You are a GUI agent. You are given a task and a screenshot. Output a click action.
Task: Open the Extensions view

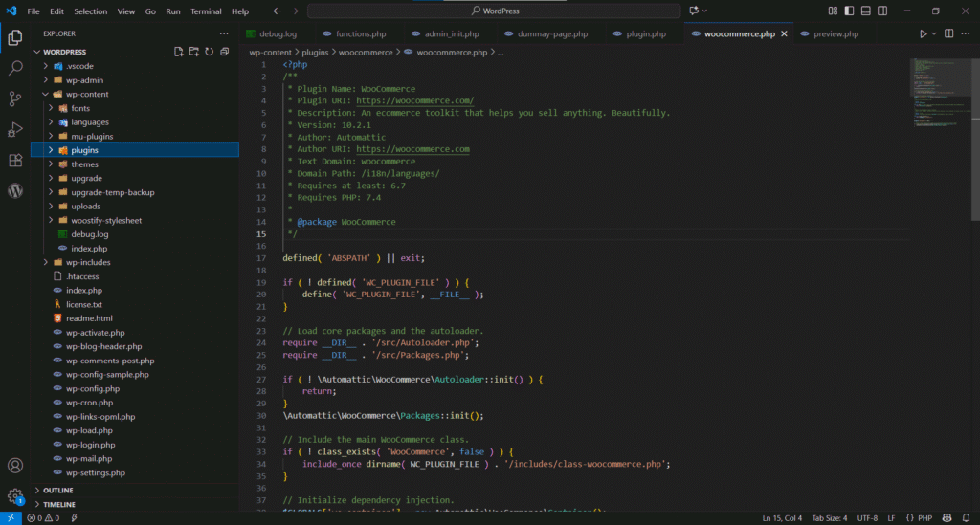pos(15,160)
